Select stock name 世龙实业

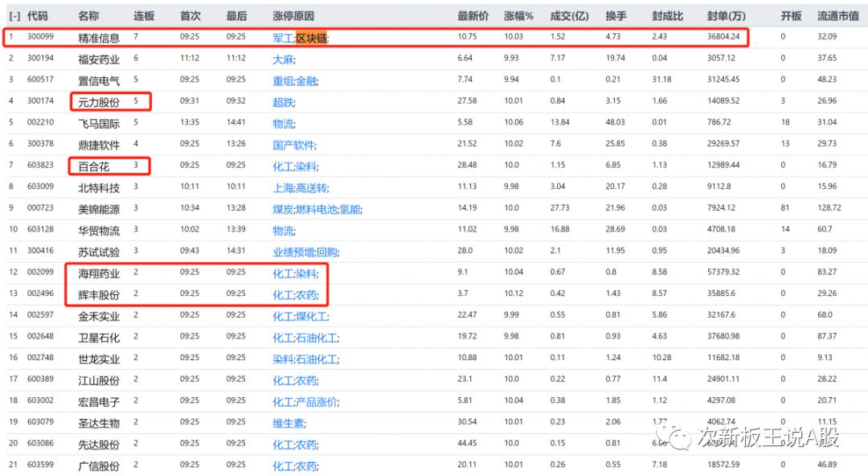(x=99, y=359)
